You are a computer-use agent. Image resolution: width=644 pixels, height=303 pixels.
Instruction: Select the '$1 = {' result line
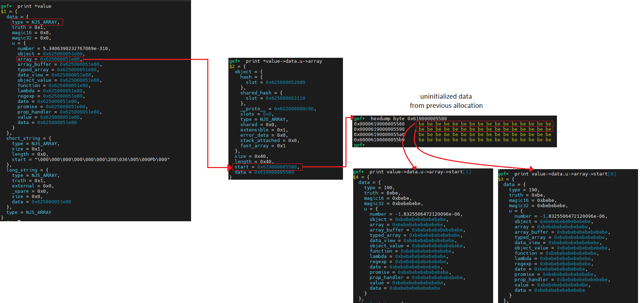point(9,11)
